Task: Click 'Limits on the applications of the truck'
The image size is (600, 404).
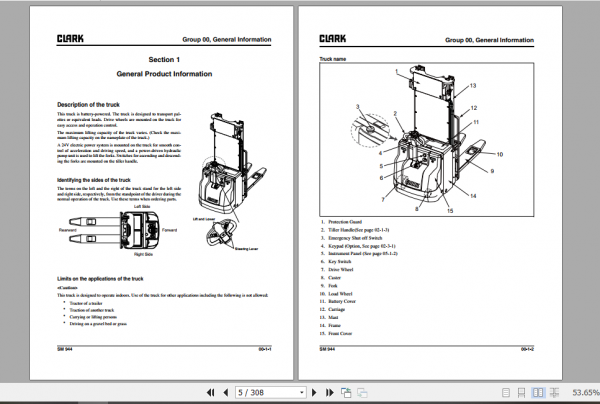Action: click(x=100, y=279)
